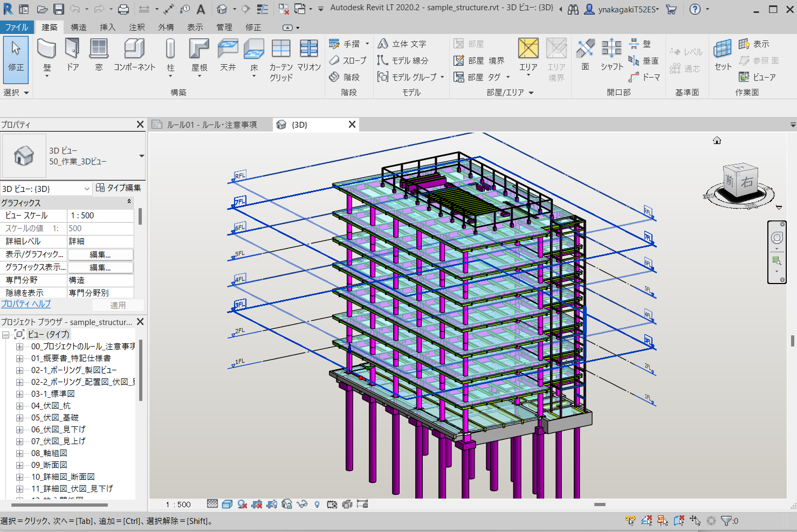Viewport: 797px width, 532px height.
Task: Select the 垂直 vertical opening tool
Action: pyautogui.click(x=643, y=60)
